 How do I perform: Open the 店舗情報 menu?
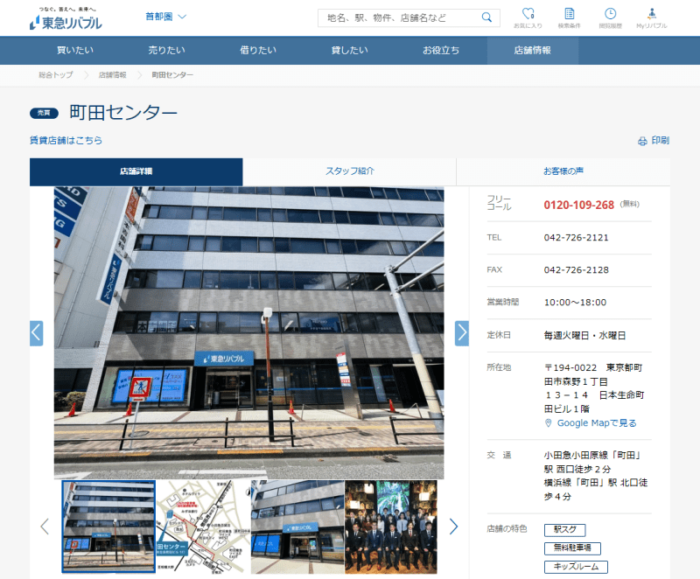533,50
